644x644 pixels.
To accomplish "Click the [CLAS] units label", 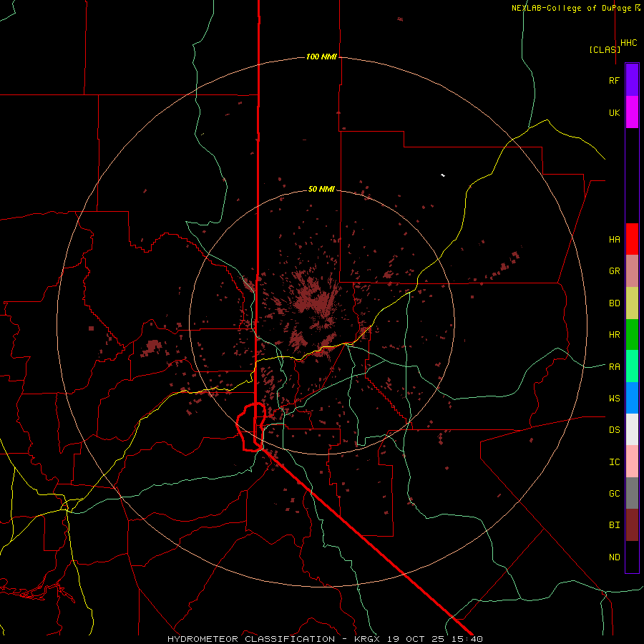I will click(605, 49).
